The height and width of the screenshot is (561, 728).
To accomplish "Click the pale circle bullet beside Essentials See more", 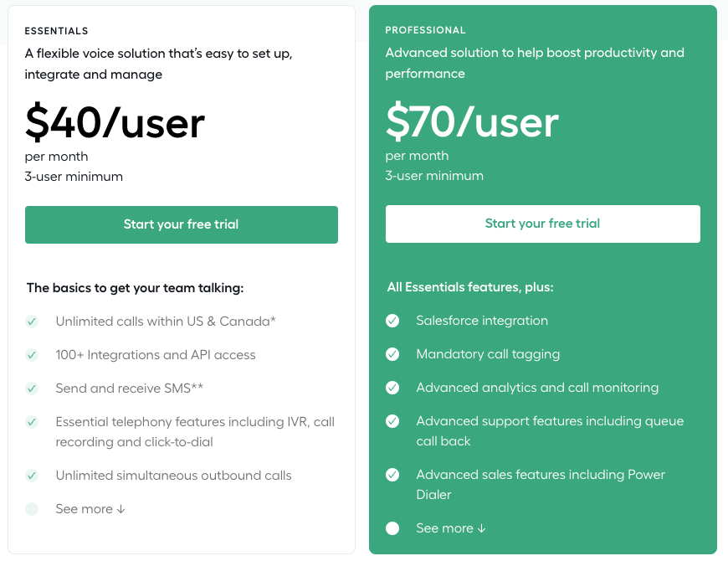I will click(x=32, y=509).
